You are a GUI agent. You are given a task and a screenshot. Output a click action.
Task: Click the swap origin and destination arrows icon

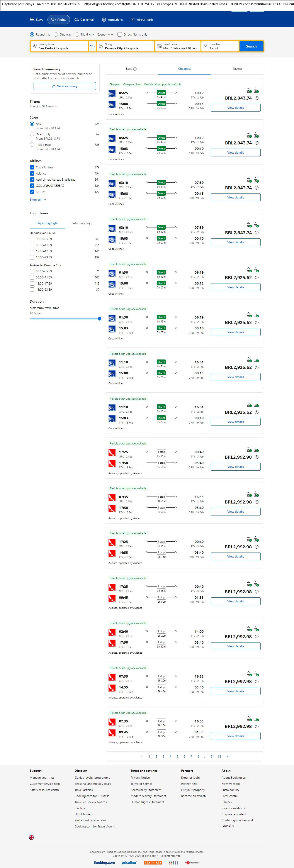tap(92, 46)
